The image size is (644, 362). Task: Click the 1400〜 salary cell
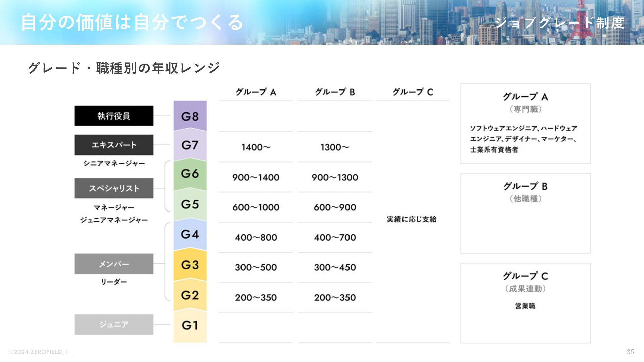256,147
